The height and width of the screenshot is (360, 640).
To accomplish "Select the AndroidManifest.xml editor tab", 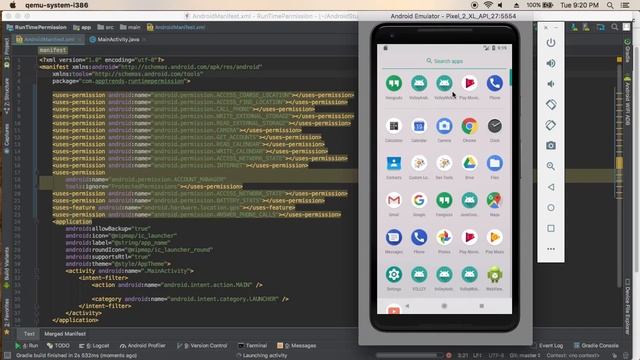I will click(49, 40).
